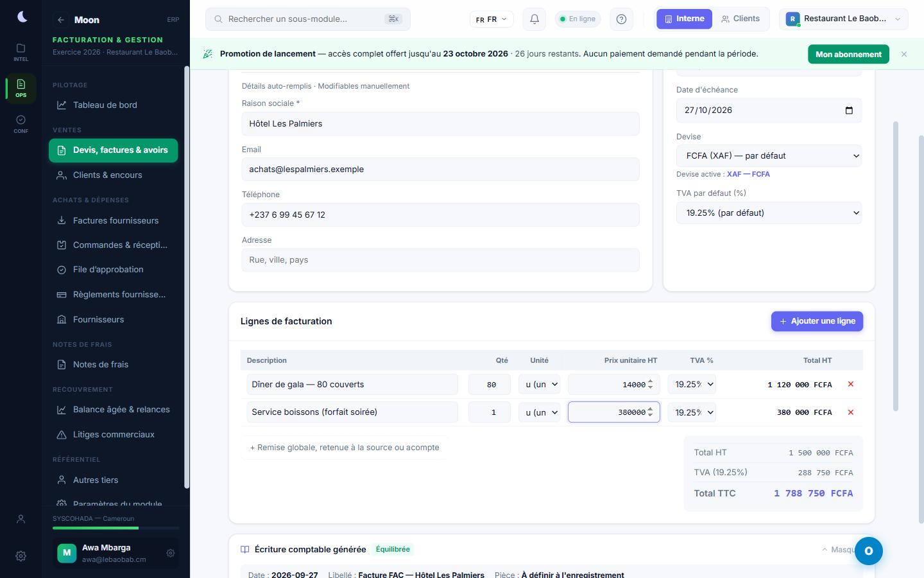Open the calendar picker for due date
This screenshot has width=924, height=578.
[849, 110]
